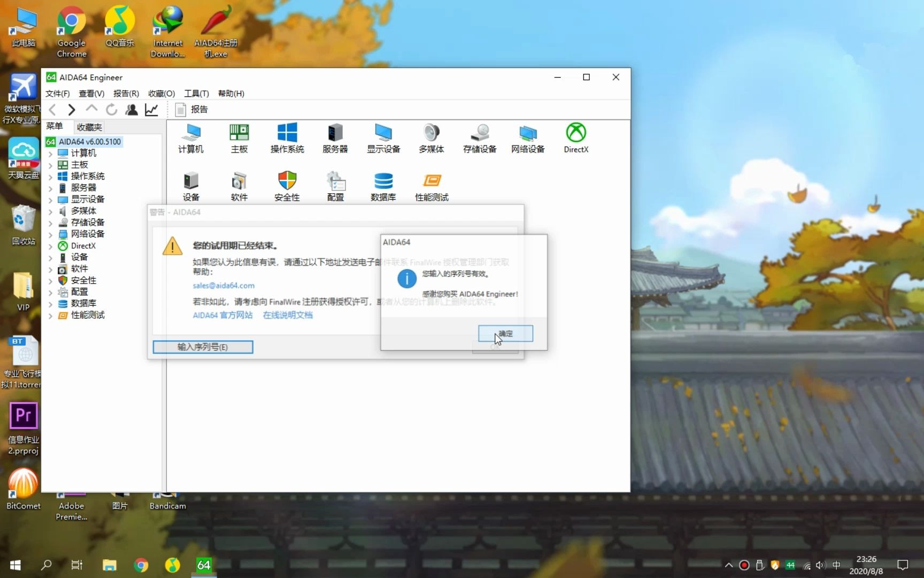
Task: Open the sales@aida64.com email link
Action: pyautogui.click(x=224, y=286)
